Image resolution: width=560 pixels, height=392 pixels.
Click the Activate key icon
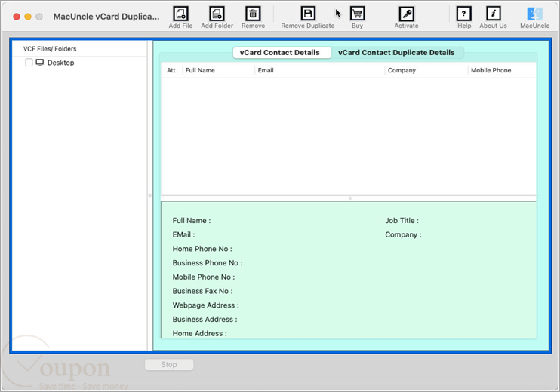[x=407, y=14]
